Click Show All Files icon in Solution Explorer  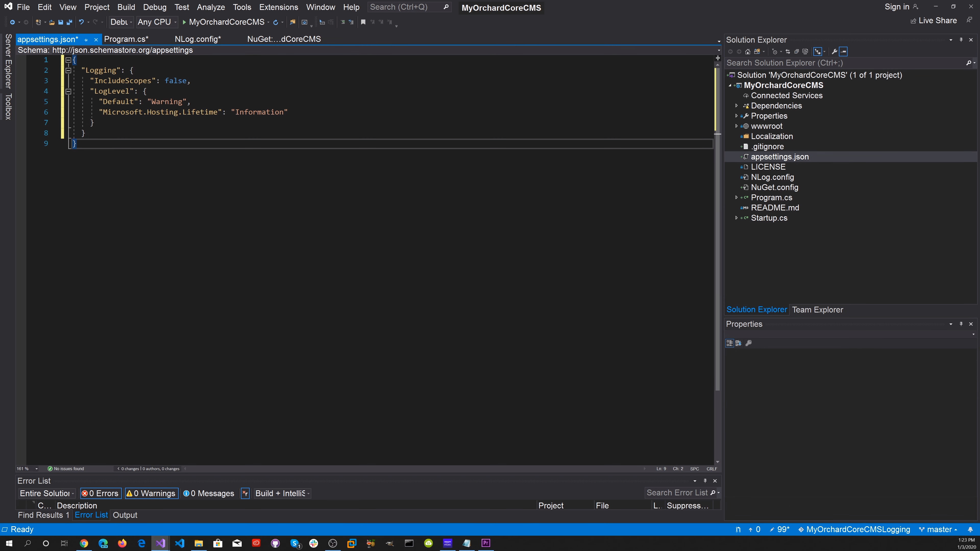point(805,51)
